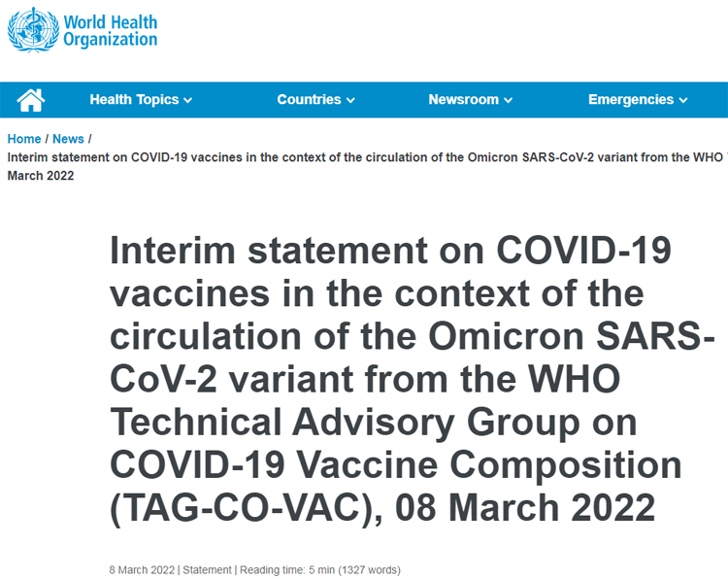
Task: Expand the Health Topics chevron arrow
Action: pyautogui.click(x=188, y=100)
